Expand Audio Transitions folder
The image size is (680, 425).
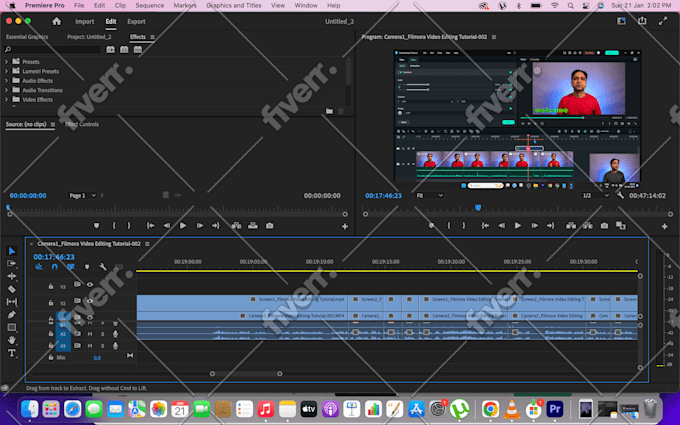6,91
